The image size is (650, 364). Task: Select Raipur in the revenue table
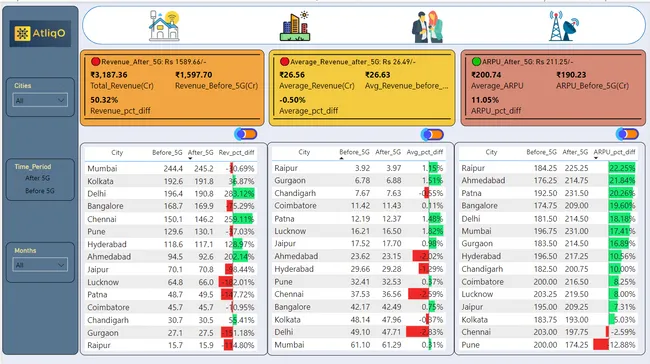99,345
